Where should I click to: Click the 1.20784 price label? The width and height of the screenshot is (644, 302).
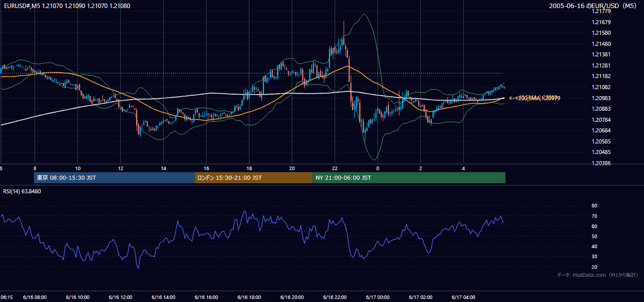click(601, 120)
